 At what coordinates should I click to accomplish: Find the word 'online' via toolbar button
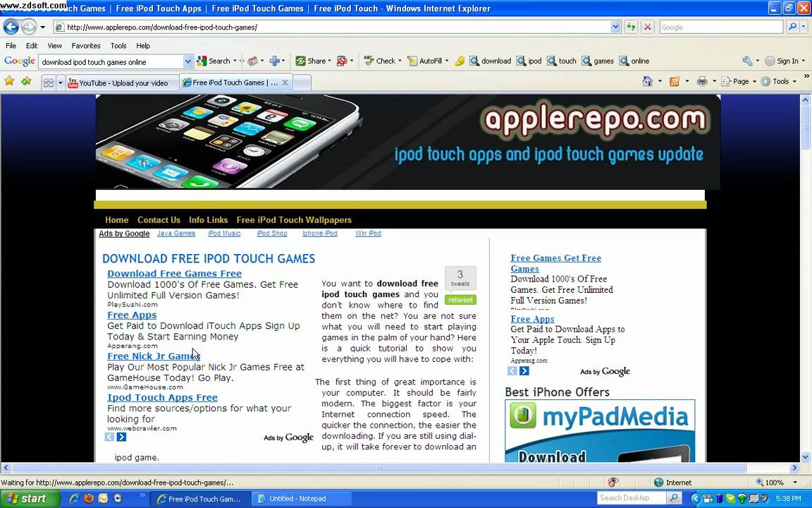[x=634, y=61]
